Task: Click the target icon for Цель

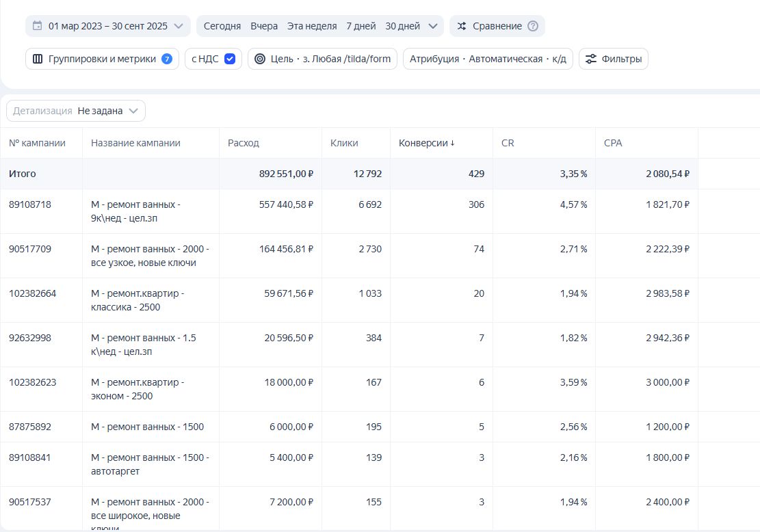Action: [x=260, y=59]
